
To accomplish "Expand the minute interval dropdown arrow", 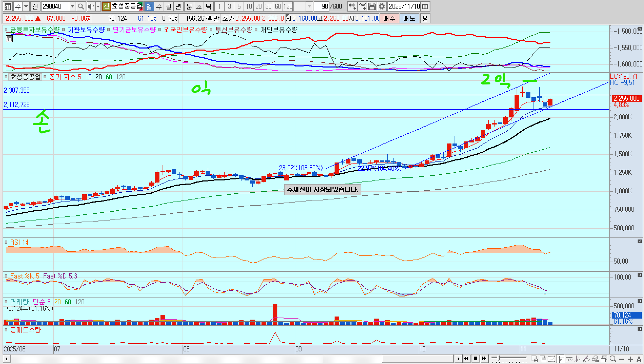I will coord(309,6).
